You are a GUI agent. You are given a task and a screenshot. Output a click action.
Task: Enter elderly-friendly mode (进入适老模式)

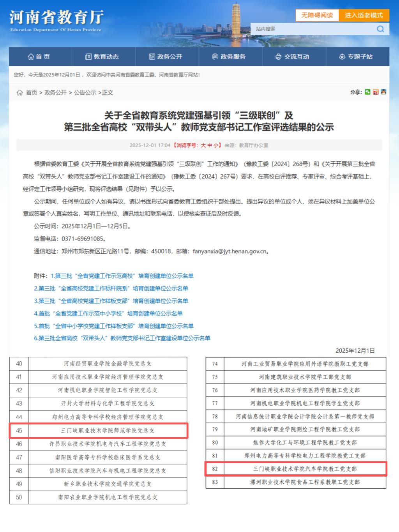tap(364, 15)
